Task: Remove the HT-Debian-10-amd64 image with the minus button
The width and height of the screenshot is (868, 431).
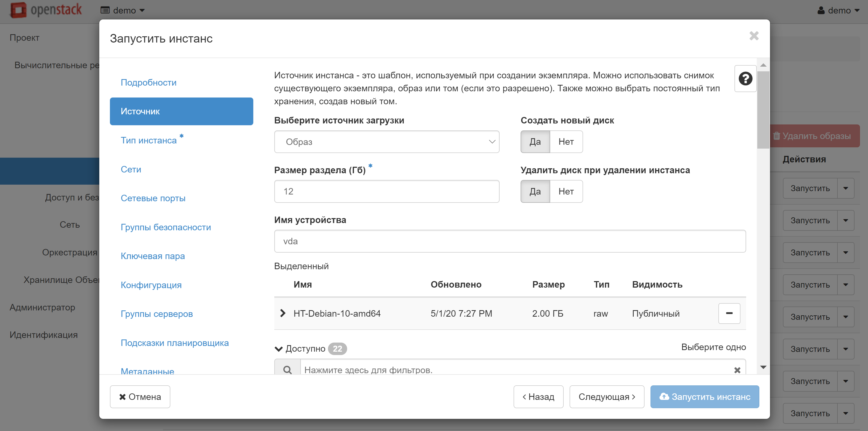Action: click(x=729, y=313)
